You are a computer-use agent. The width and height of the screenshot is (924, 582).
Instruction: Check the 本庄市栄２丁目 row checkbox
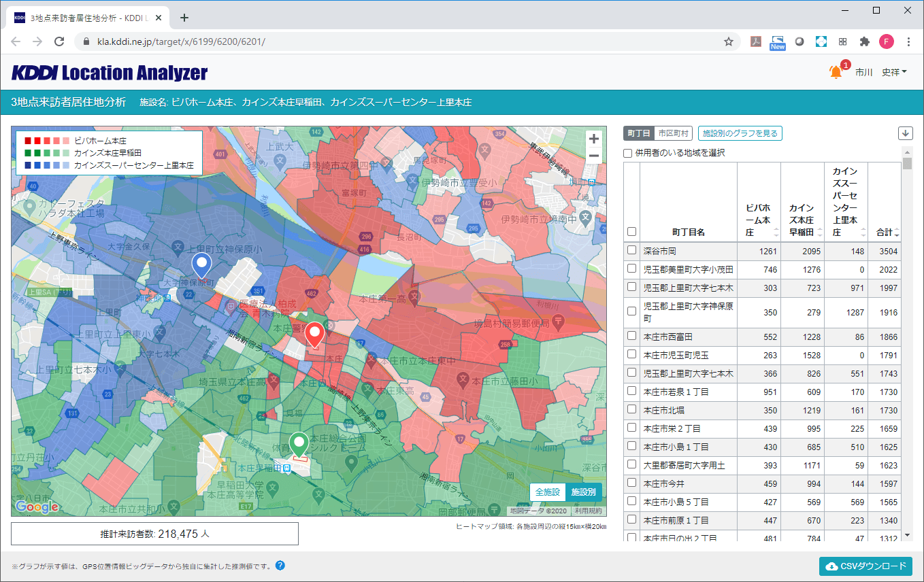[632, 428]
